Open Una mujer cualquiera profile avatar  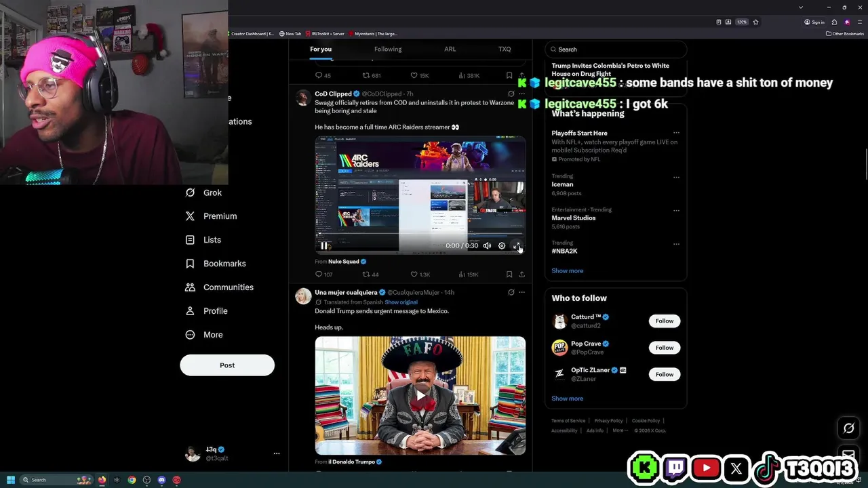pos(303,296)
